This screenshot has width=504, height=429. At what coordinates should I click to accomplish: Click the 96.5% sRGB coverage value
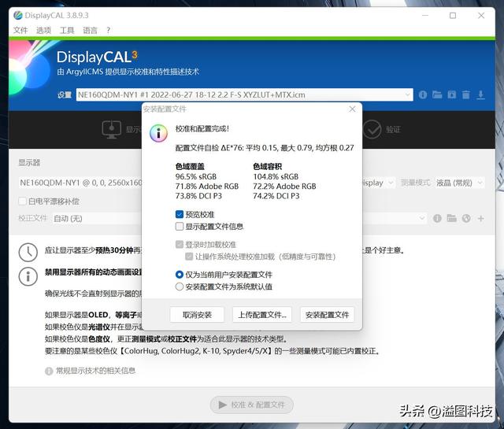[x=196, y=177]
